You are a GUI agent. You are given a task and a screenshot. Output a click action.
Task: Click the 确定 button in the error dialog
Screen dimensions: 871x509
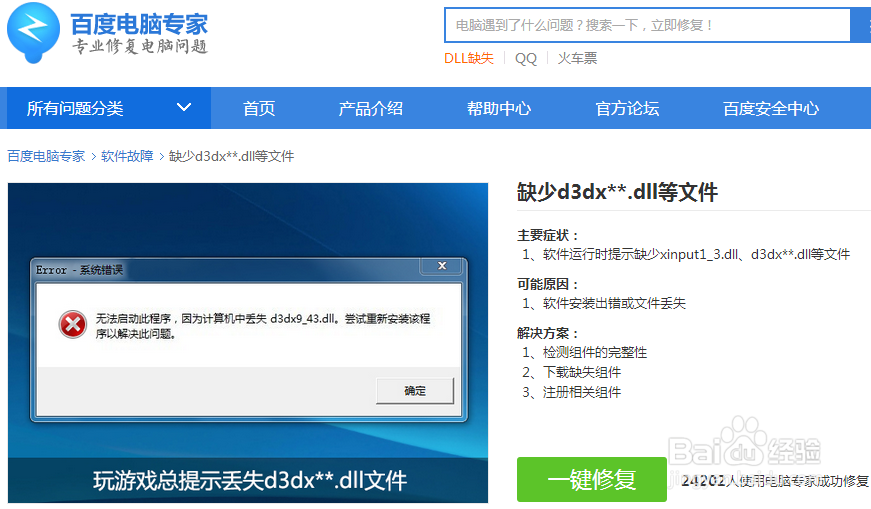pyautogui.click(x=415, y=391)
